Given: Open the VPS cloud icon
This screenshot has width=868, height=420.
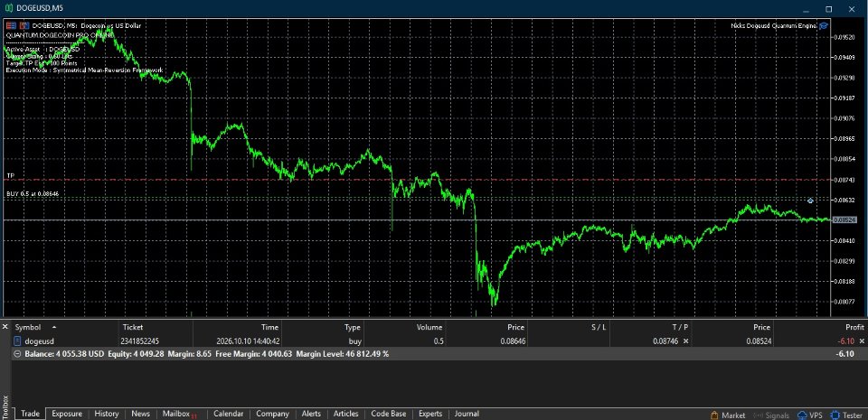Looking at the screenshot, I should [802, 415].
